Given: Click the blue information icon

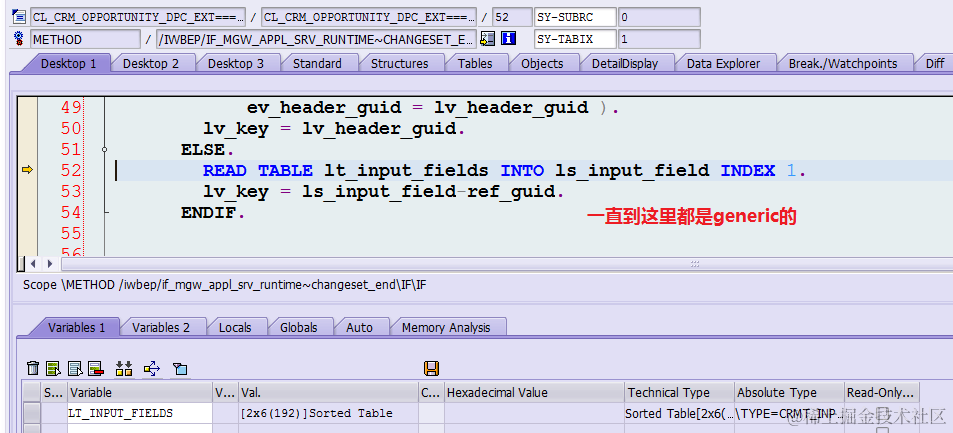Looking at the screenshot, I should coord(508,39).
